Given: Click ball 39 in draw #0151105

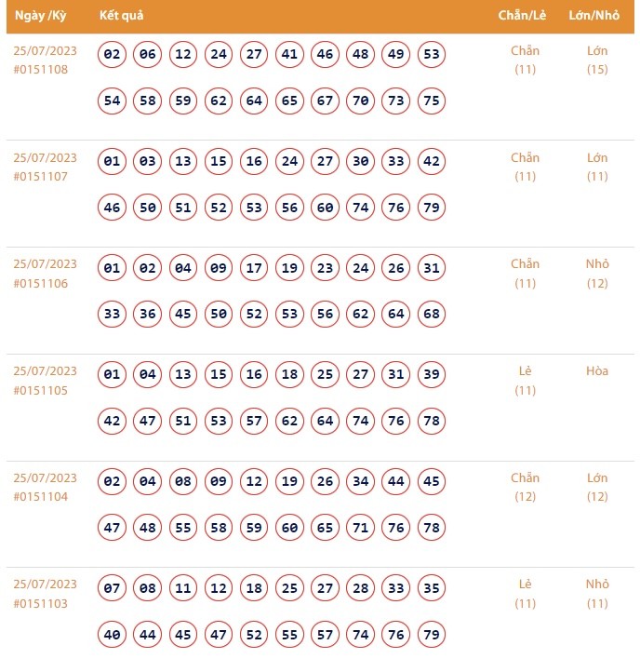Looking at the screenshot, I should pos(431,375).
